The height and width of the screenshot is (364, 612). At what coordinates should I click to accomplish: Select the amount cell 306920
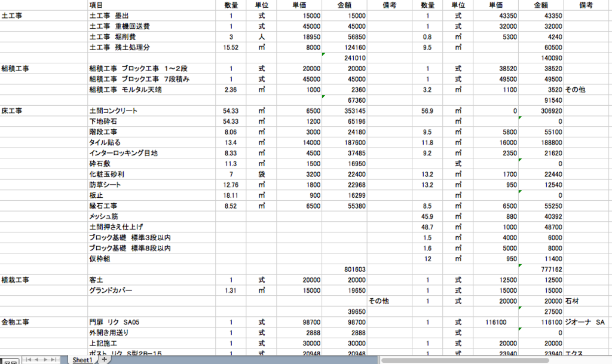click(541, 111)
